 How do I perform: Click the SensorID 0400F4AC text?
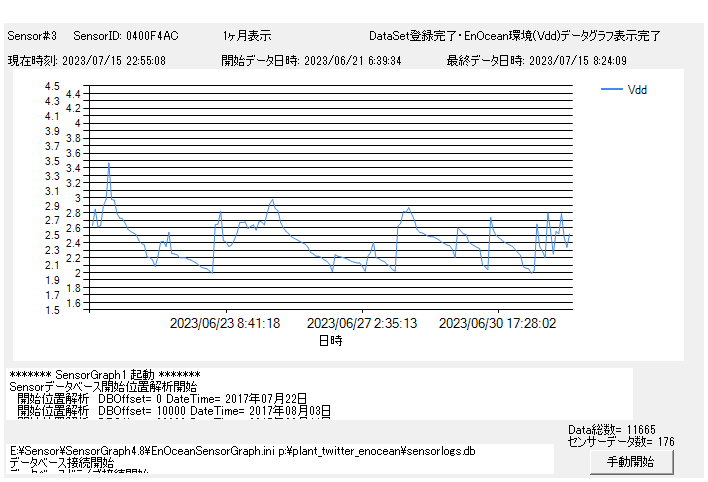click(x=126, y=36)
